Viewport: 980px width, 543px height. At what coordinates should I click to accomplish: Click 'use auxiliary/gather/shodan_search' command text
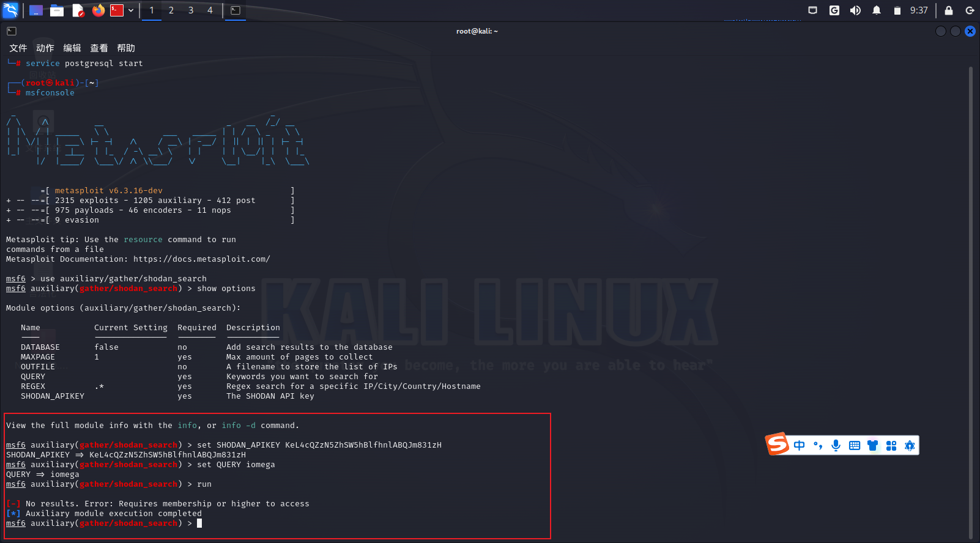point(124,279)
